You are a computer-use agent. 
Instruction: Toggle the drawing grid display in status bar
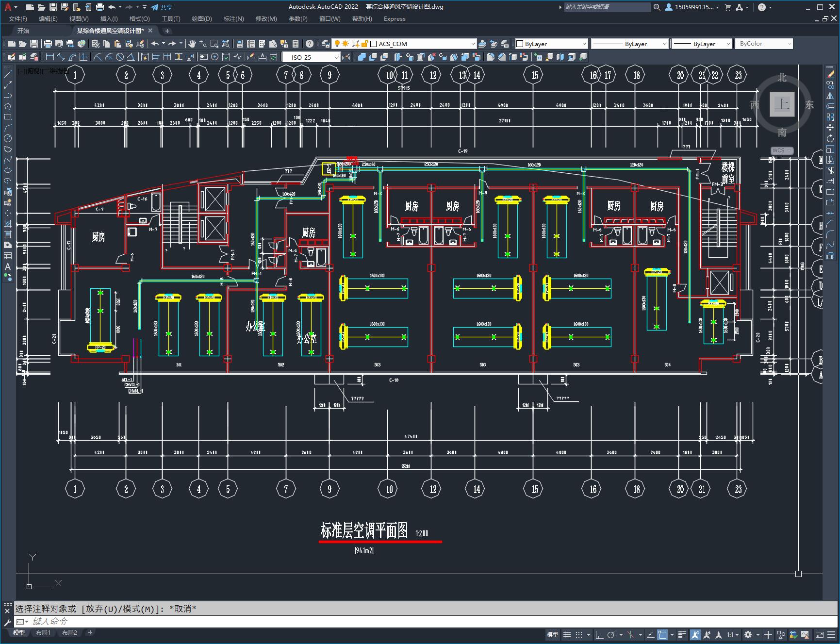(567, 634)
